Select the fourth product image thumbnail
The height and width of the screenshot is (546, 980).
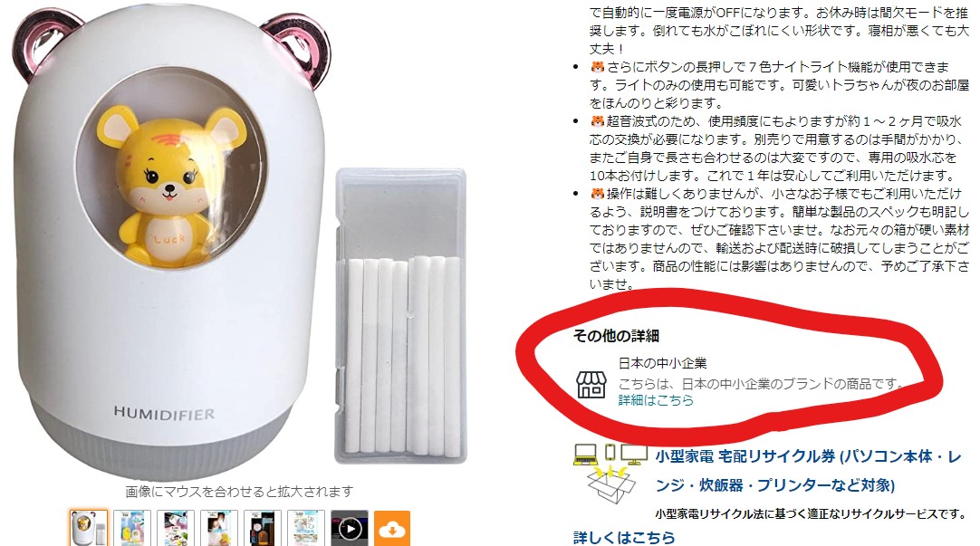pyautogui.click(x=219, y=529)
